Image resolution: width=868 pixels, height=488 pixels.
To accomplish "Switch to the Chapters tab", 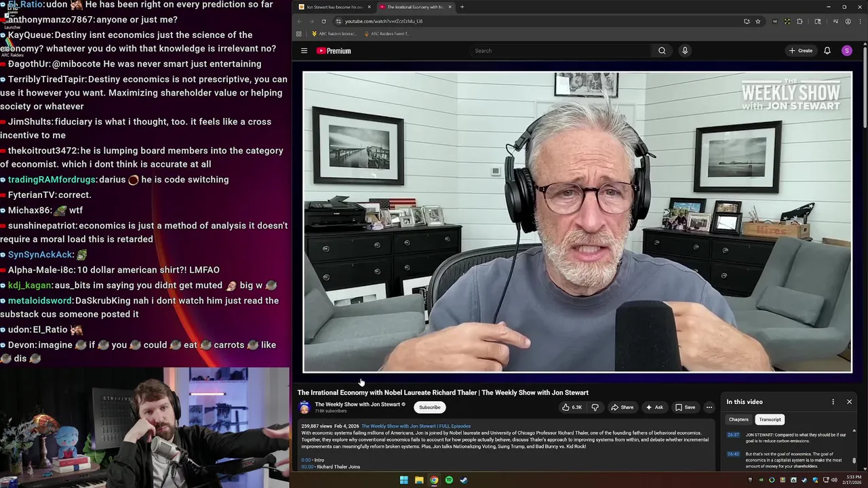I will pos(738,420).
